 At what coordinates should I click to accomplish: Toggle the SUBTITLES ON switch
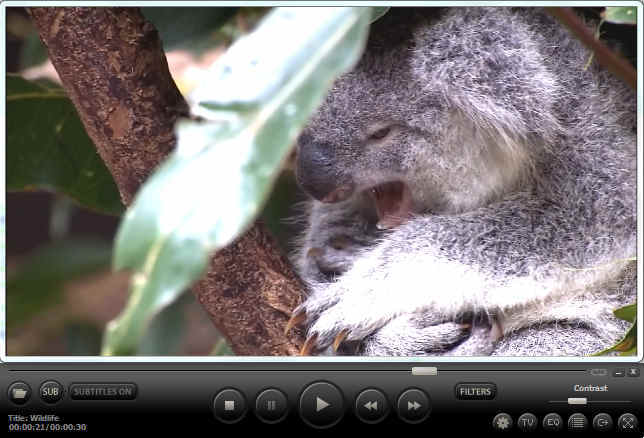[103, 392]
